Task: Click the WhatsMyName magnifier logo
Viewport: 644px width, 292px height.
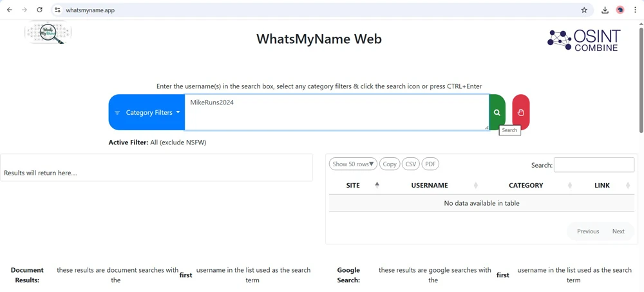Action: pyautogui.click(x=48, y=32)
